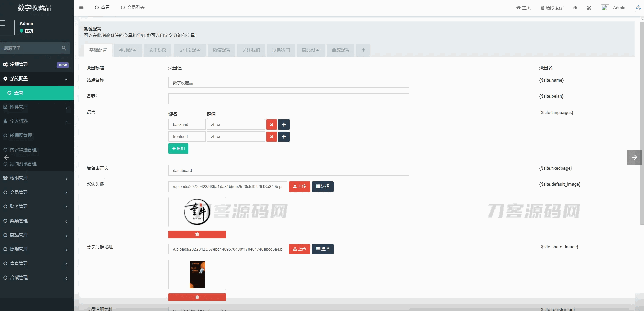Click the language switch icon in header
Viewport: 644px width, 311px height.
click(575, 8)
